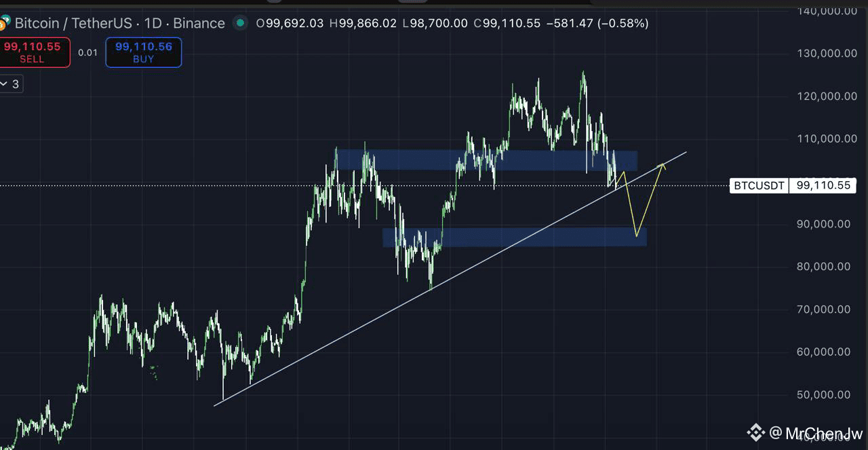Click the blue BUY 99,110.56 button
The image size is (868, 450).
144,53
